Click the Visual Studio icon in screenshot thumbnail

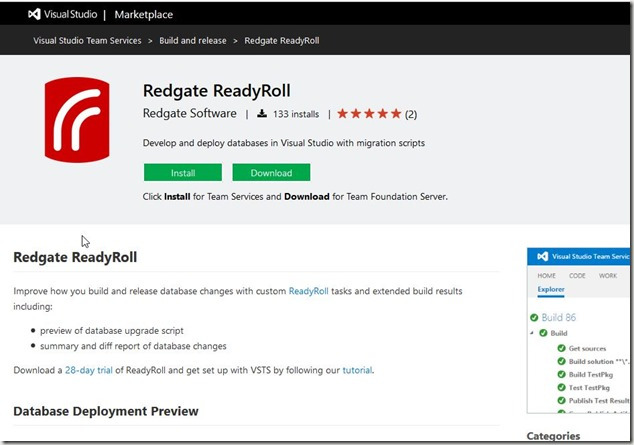tap(543, 255)
